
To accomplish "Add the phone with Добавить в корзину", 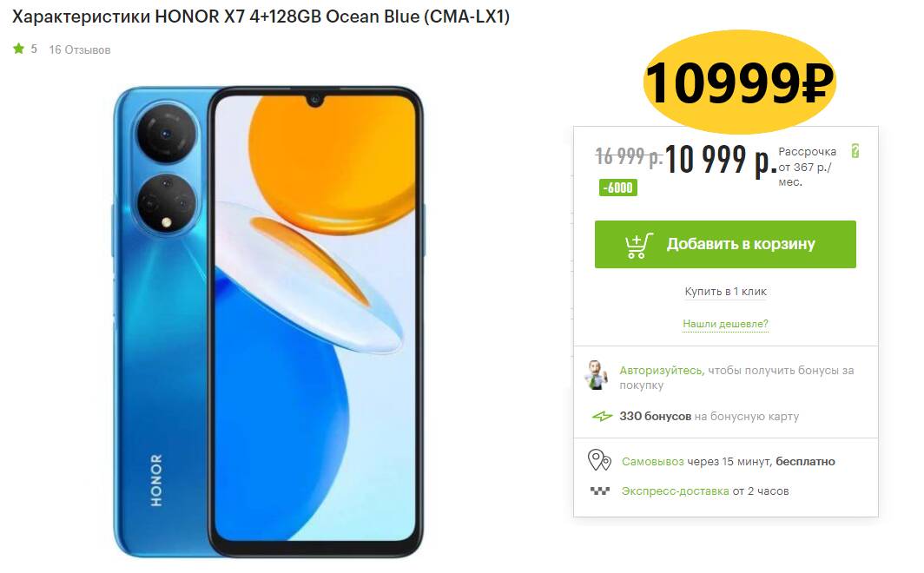I will click(x=725, y=245).
